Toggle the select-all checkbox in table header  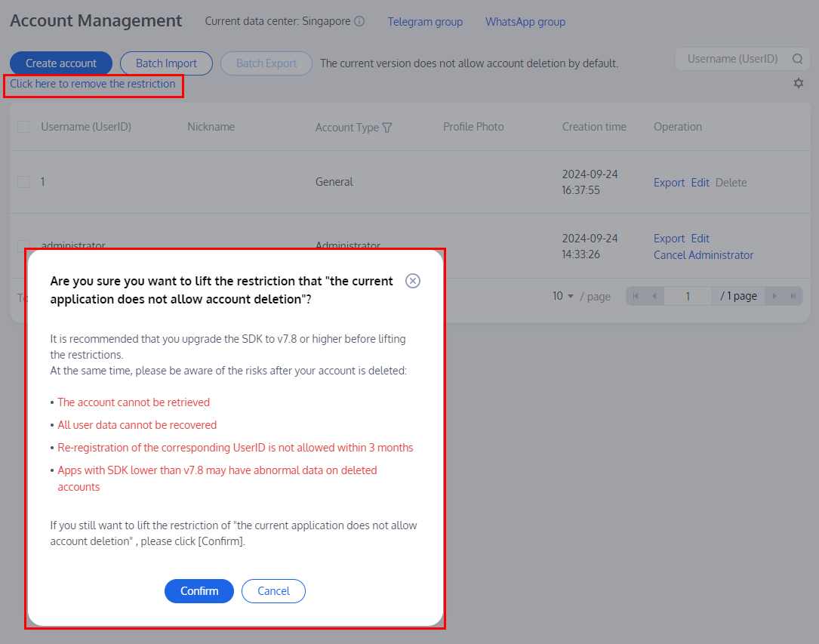point(23,127)
